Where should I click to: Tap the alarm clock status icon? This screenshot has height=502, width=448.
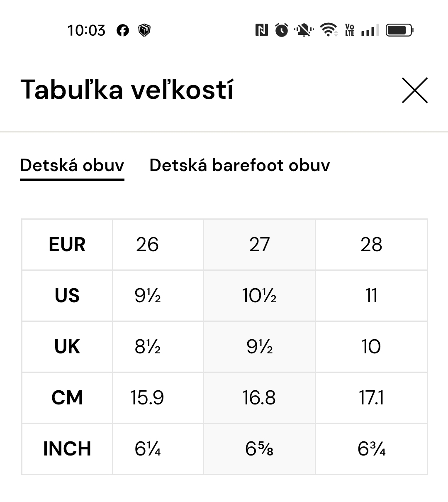point(282,30)
